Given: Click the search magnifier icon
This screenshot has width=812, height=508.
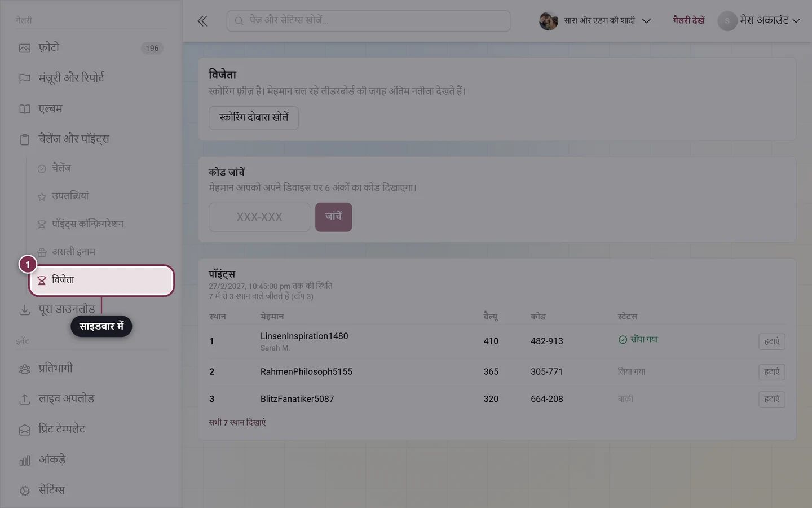Looking at the screenshot, I should pyautogui.click(x=239, y=21).
